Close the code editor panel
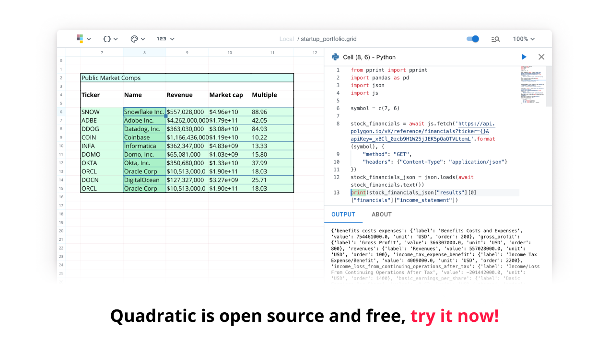Screen dimensions: 609x364 click(541, 57)
